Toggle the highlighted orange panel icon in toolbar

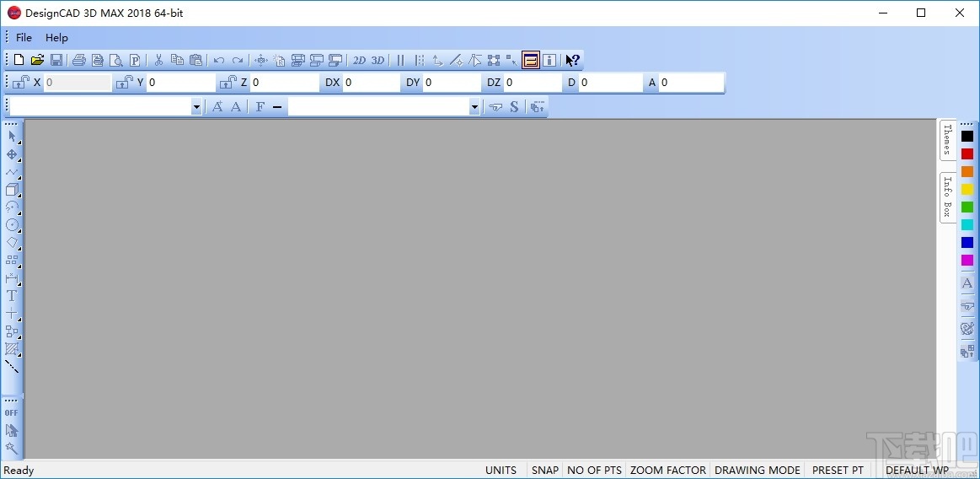click(531, 60)
